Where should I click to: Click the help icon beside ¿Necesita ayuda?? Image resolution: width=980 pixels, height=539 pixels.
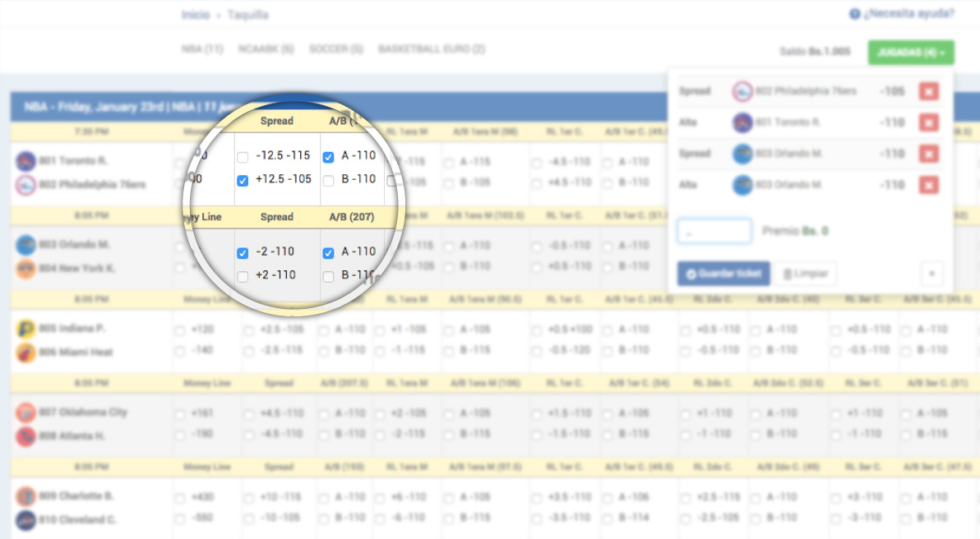pyautogui.click(x=854, y=14)
